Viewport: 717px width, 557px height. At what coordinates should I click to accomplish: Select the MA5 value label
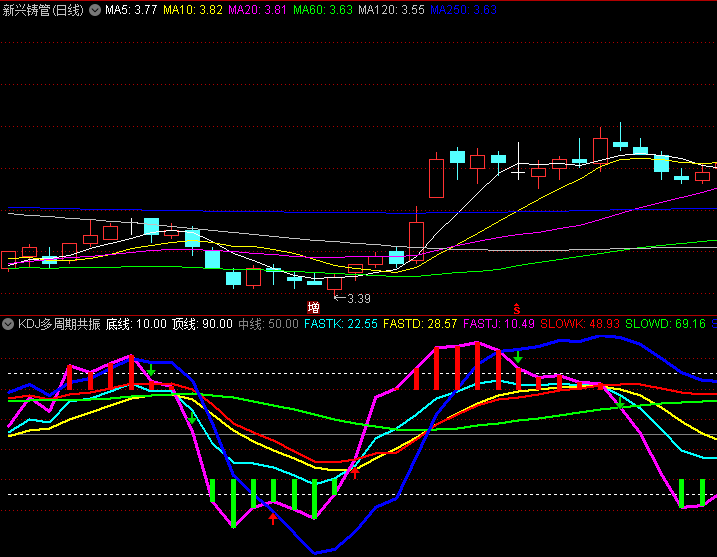(x=131, y=10)
